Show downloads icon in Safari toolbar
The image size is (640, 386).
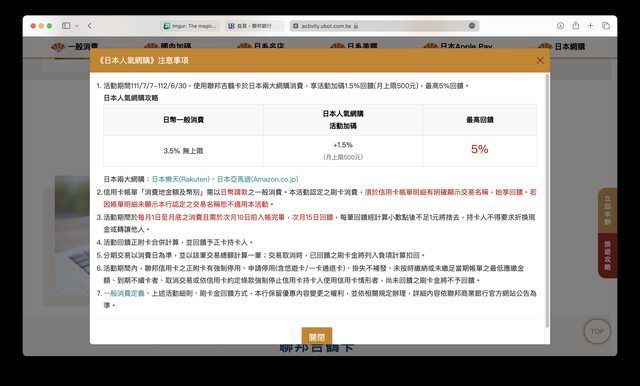(560, 26)
